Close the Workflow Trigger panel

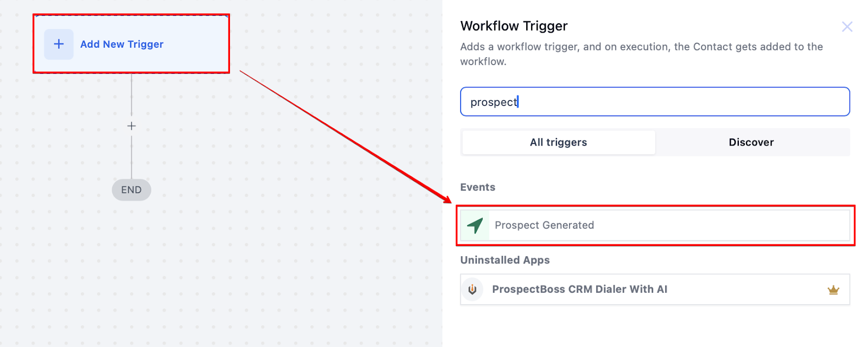point(847,27)
